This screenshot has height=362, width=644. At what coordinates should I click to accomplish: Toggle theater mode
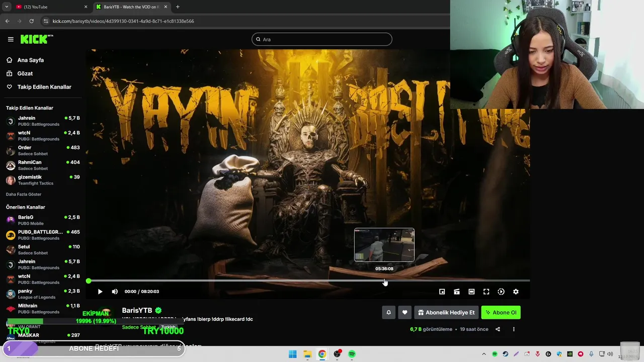471,292
